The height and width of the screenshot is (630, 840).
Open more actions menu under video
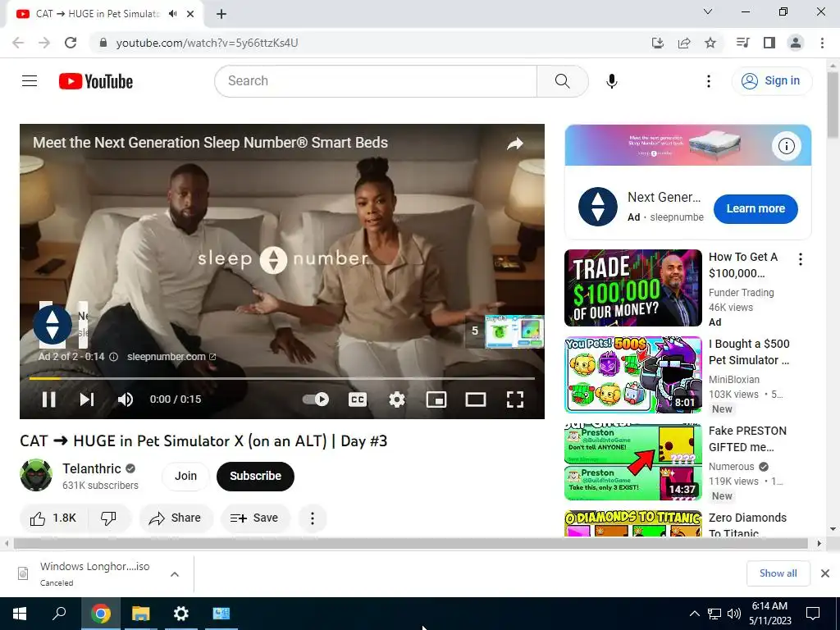coord(313,518)
